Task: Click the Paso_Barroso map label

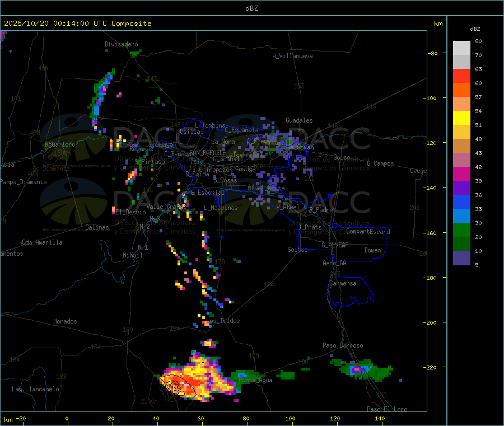Action: click(343, 345)
